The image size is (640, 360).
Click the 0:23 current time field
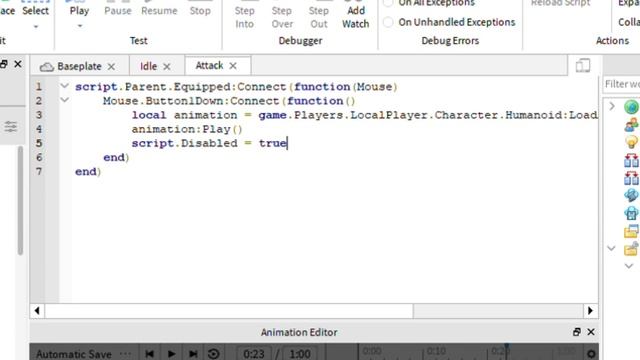tap(254, 353)
